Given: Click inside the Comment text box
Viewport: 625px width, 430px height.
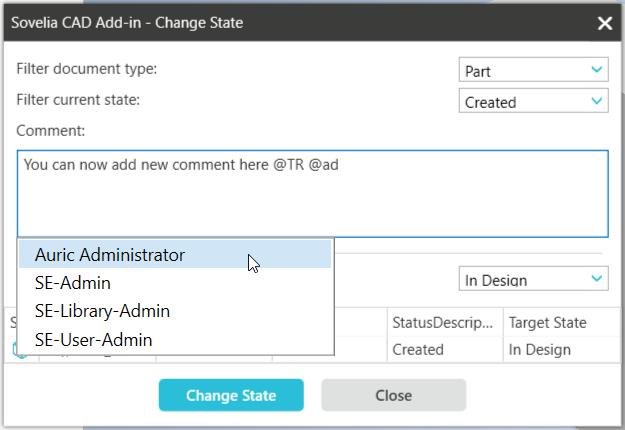Looking at the screenshot, I should 312,194.
